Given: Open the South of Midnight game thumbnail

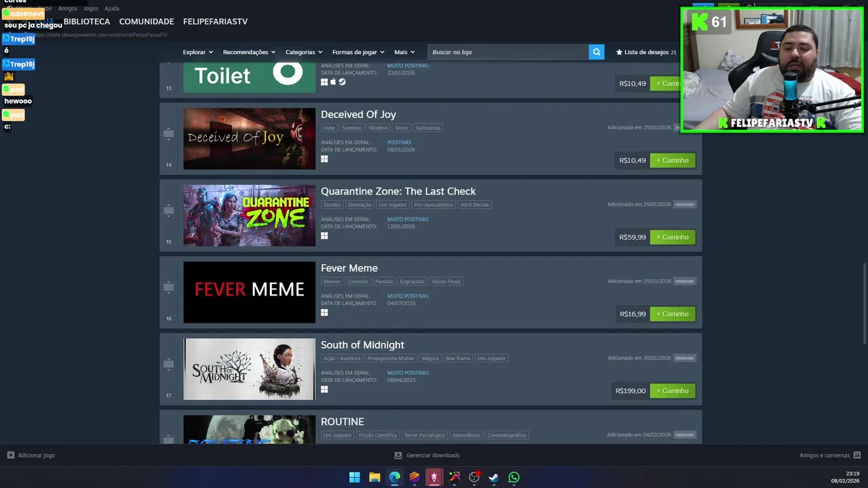Looking at the screenshot, I should [249, 369].
